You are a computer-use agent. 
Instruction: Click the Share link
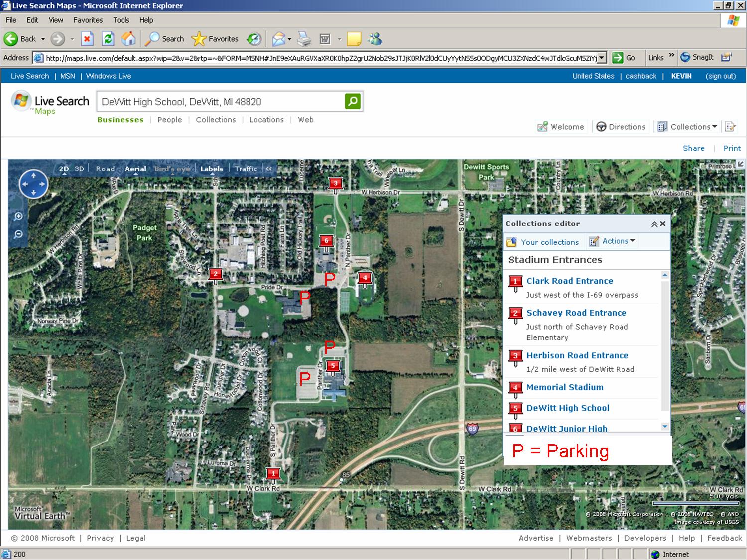click(693, 148)
